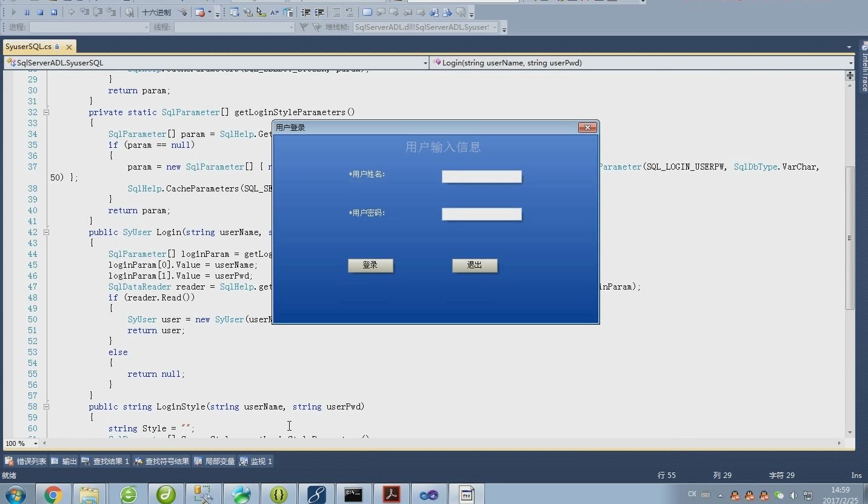Toggle bookmark icon in text editor toolbar
Screen dimensions: 868x504
(367, 12)
